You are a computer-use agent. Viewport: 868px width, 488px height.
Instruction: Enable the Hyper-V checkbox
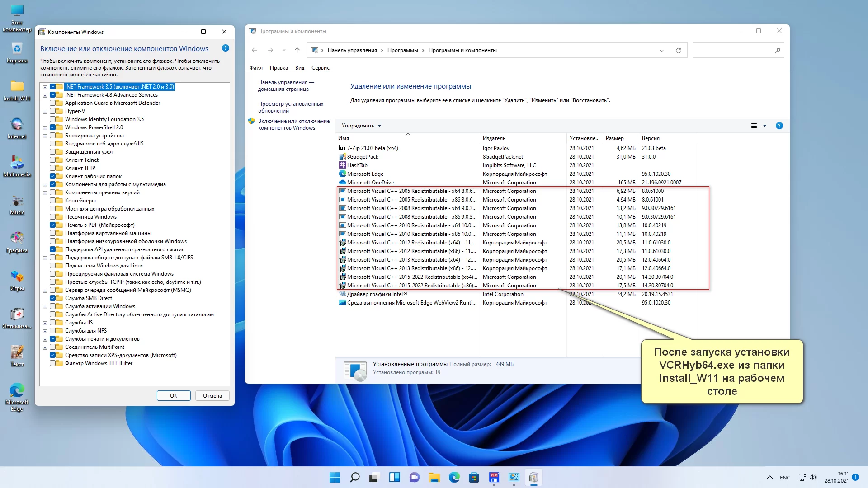pyautogui.click(x=53, y=111)
